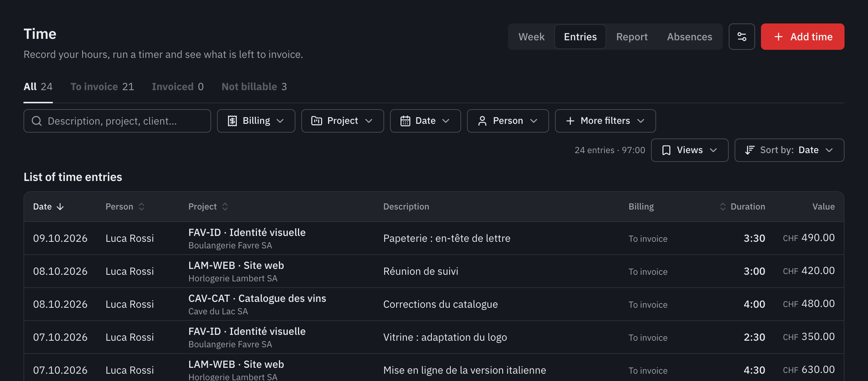
Task: Open the Project filter dropdown
Action: (x=342, y=121)
